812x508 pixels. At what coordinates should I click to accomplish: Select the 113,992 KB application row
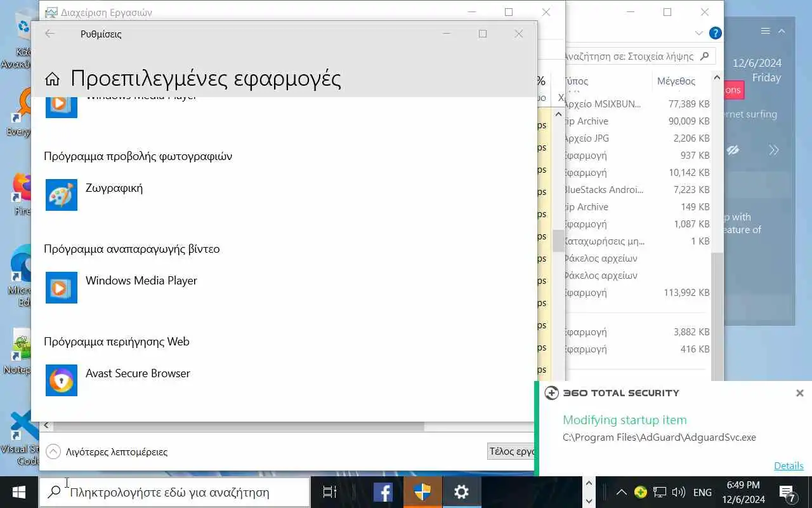637,292
